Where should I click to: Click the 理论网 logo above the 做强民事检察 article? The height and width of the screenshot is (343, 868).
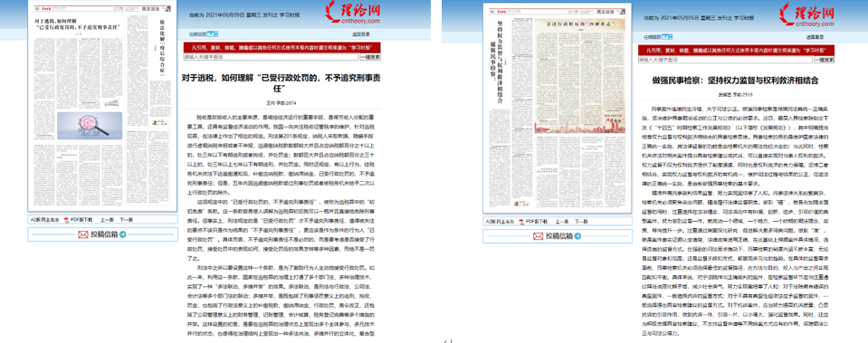click(807, 14)
